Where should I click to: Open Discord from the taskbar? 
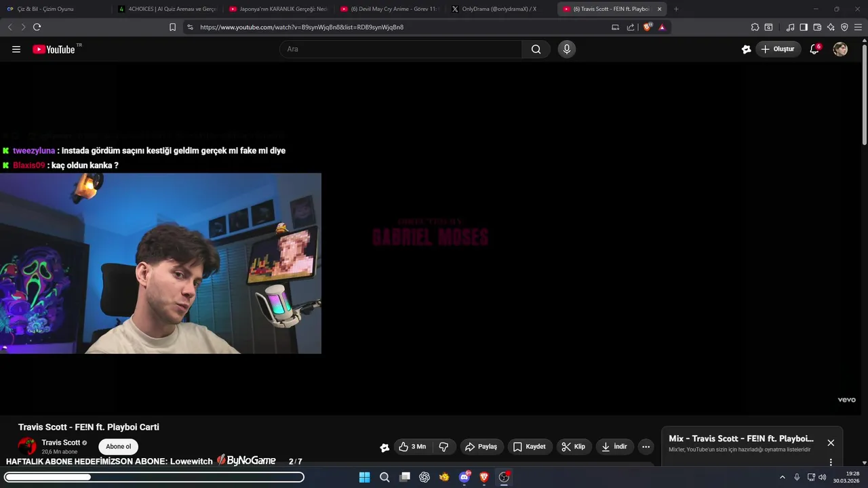point(465,477)
